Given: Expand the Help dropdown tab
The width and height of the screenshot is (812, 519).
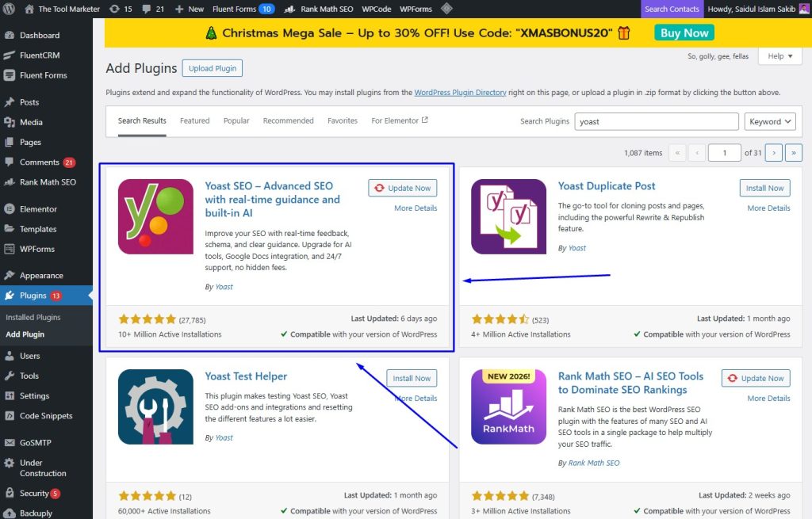Looking at the screenshot, I should pyautogui.click(x=779, y=56).
